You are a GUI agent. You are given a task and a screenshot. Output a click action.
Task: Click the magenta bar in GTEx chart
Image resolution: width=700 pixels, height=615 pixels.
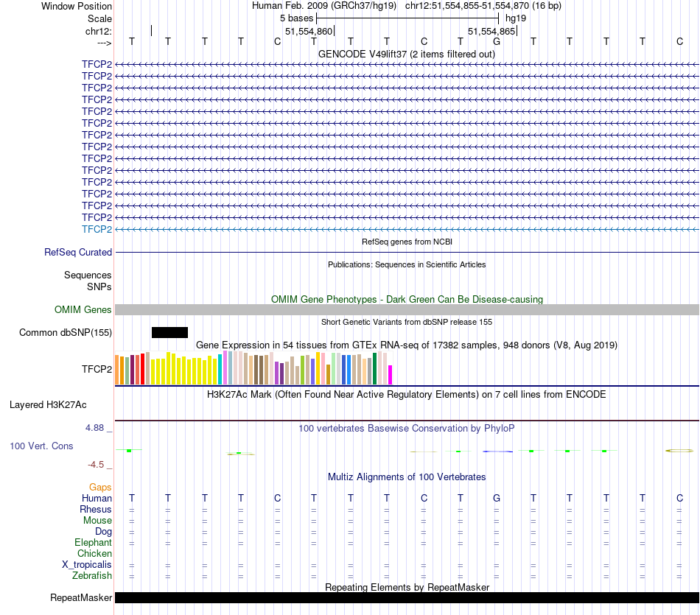click(x=391, y=375)
